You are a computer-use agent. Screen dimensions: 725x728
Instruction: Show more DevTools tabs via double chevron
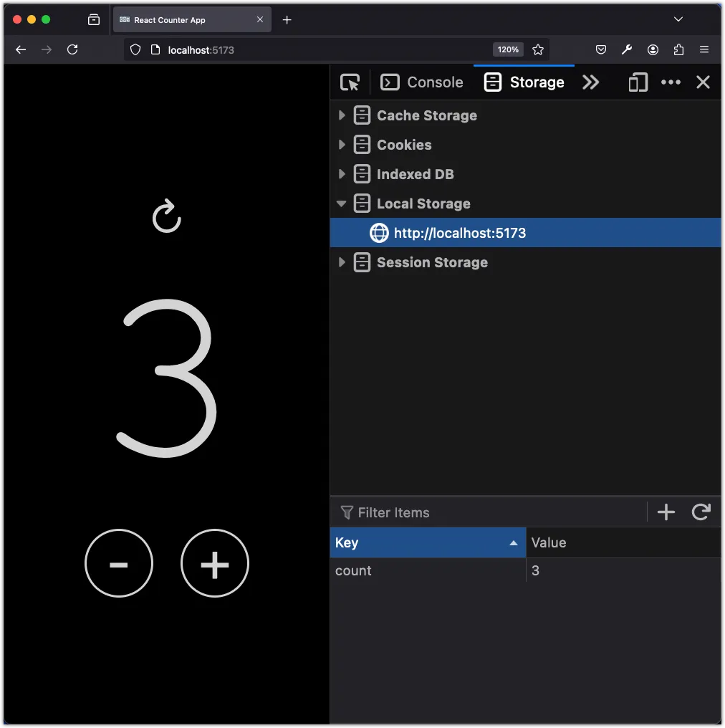[x=590, y=82]
